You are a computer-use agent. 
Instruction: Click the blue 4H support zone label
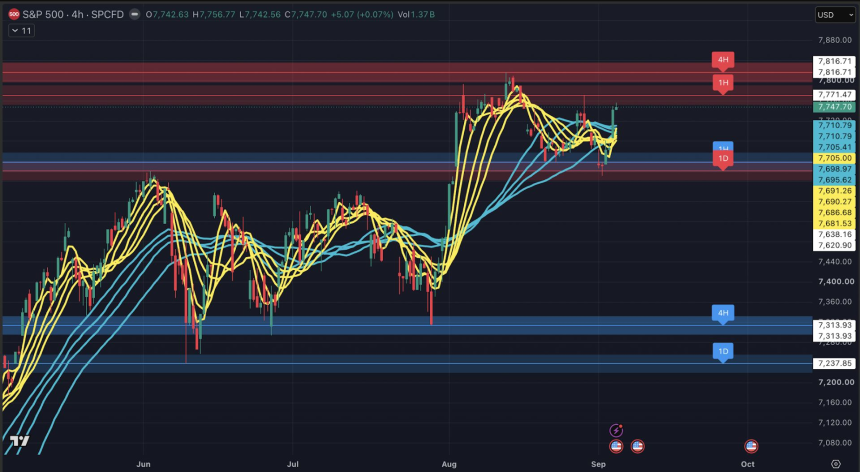click(x=723, y=314)
